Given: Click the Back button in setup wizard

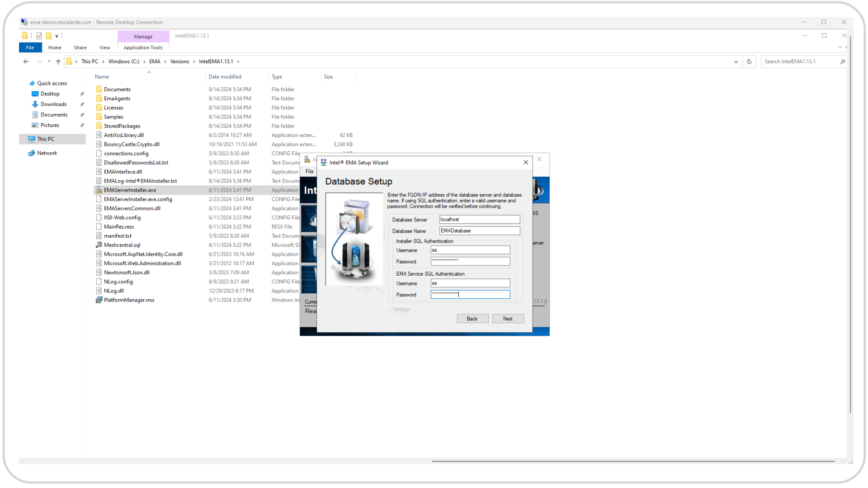Looking at the screenshot, I should click(x=472, y=319).
